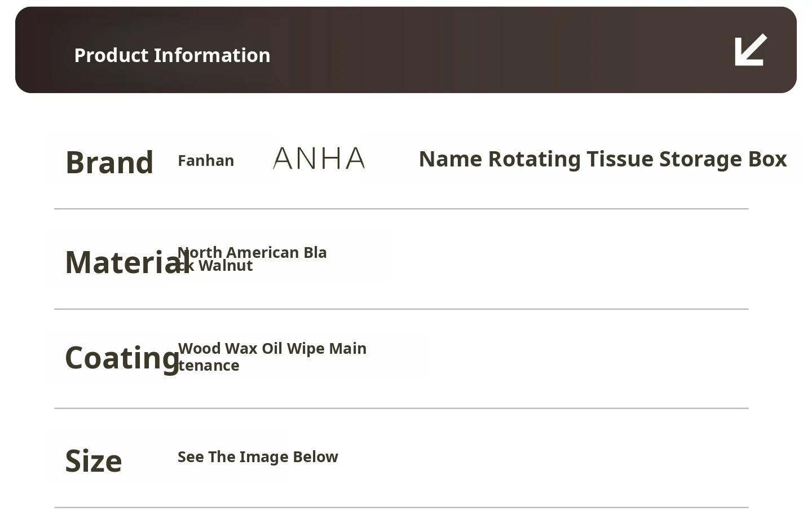
Task: Click the Rotating Tissue Storage Box text
Action: [x=637, y=159]
